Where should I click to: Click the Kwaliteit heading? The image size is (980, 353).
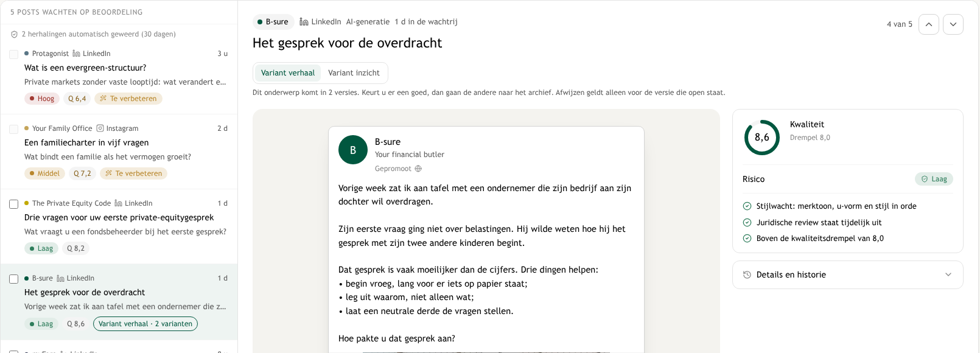[x=807, y=124]
